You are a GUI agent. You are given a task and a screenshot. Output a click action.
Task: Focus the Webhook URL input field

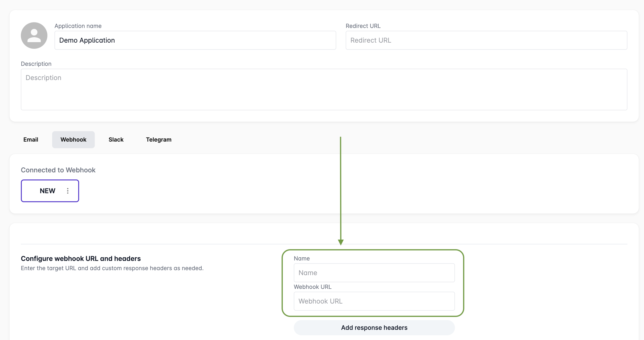point(374,301)
